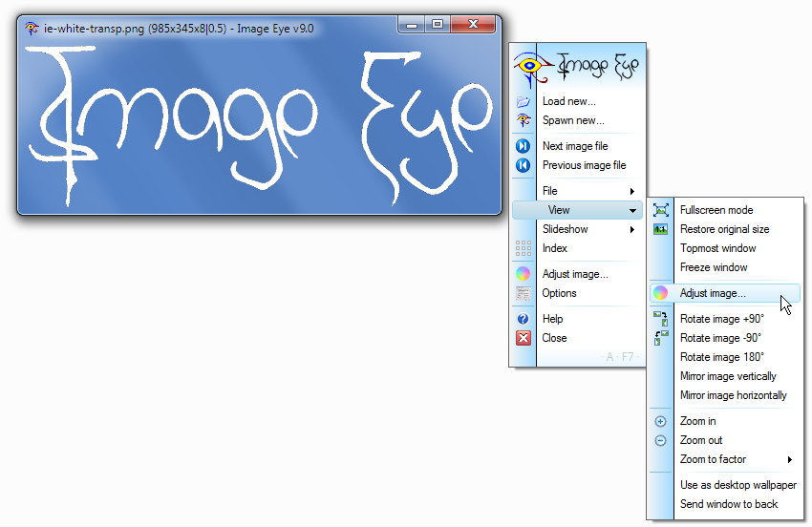
Task: Open the File menu entry
Action: click(549, 191)
